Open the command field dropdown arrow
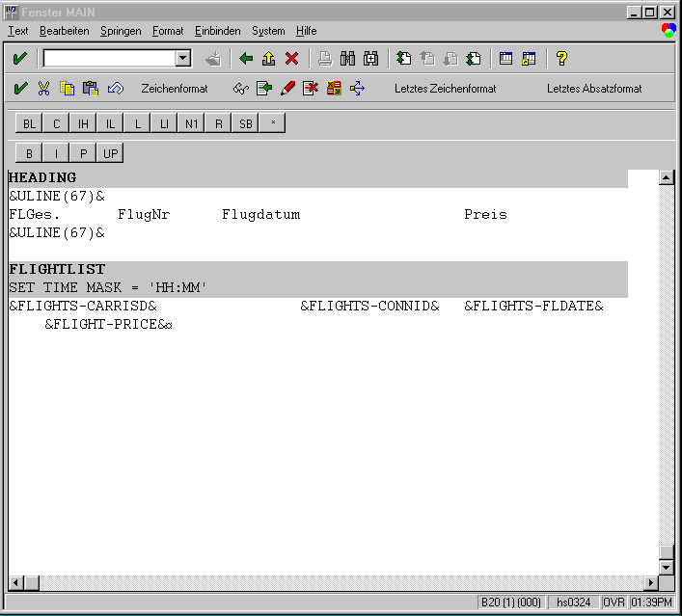This screenshot has width=682, height=616. tap(182, 59)
